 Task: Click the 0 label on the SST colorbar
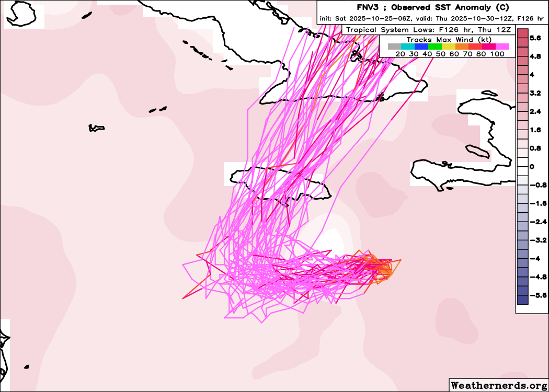click(x=532, y=167)
